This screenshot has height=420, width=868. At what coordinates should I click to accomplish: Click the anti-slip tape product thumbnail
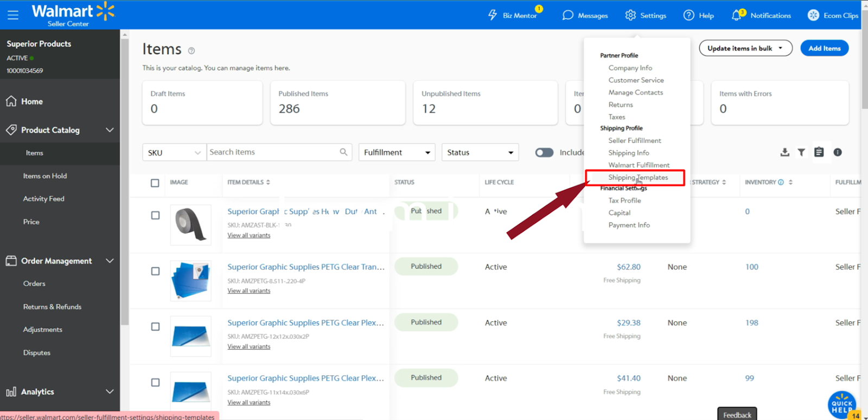190,225
